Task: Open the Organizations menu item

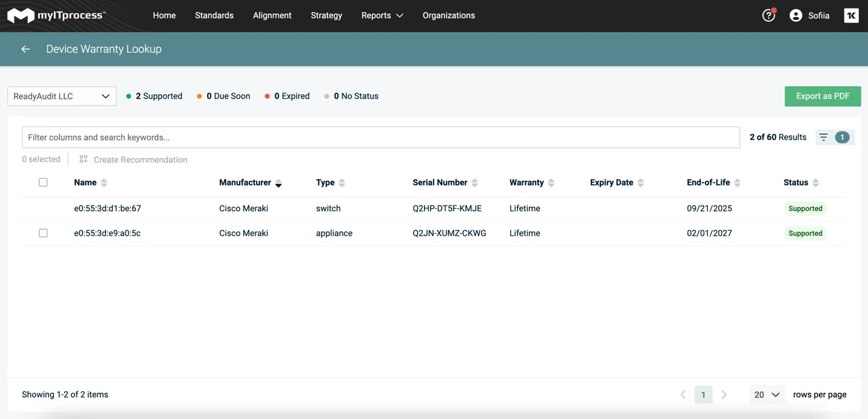Action: 448,16
